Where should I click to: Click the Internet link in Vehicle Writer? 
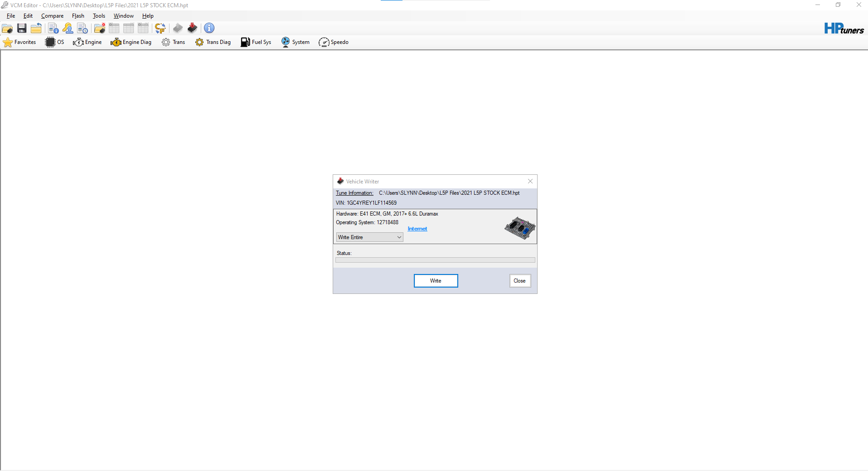417,229
